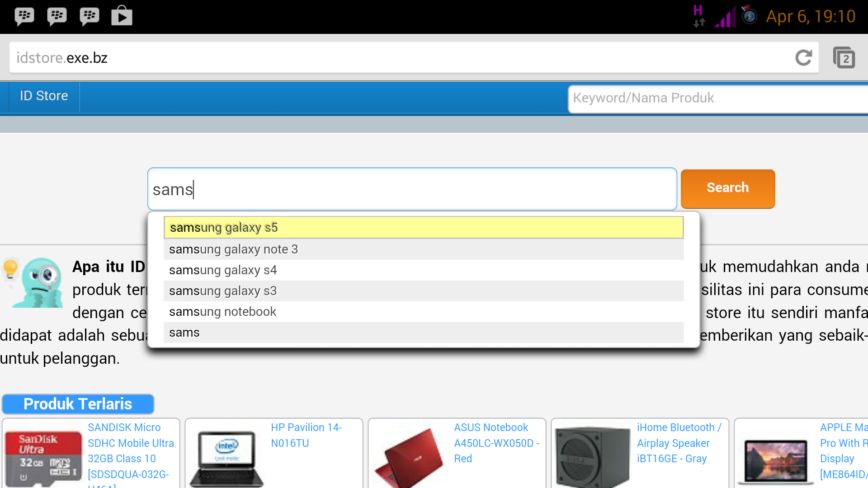Viewport: 868px width, 488px height.
Task: Open the third BBM notification icon
Action: pos(90,17)
